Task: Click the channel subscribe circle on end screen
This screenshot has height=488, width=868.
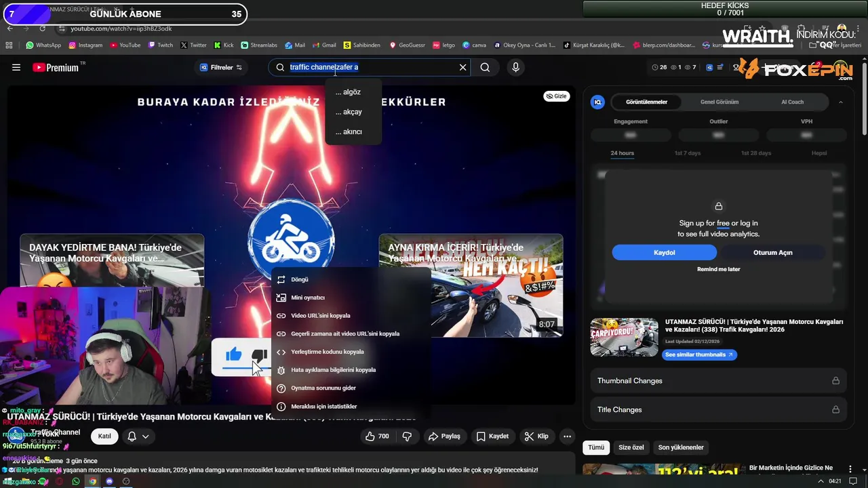Action: click(x=291, y=240)
